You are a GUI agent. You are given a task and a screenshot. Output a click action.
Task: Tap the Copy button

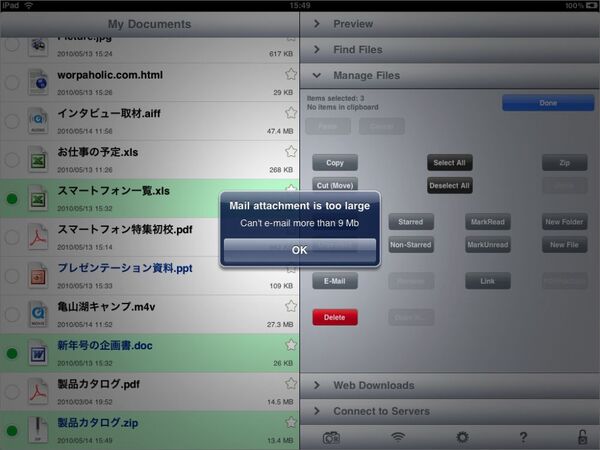[335, 163]
